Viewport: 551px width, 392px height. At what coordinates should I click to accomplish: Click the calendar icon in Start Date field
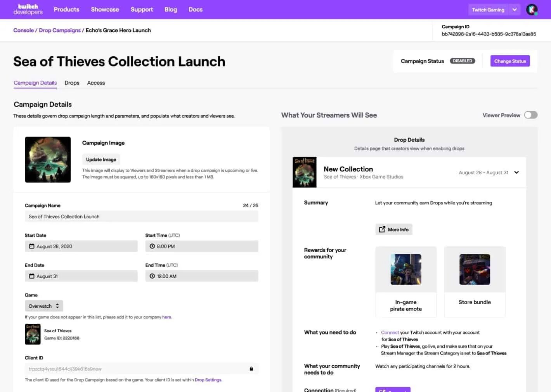pos(32,246)
